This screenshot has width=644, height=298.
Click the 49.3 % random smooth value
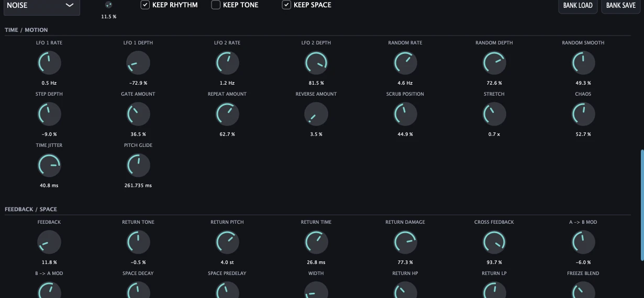[583, 83]
